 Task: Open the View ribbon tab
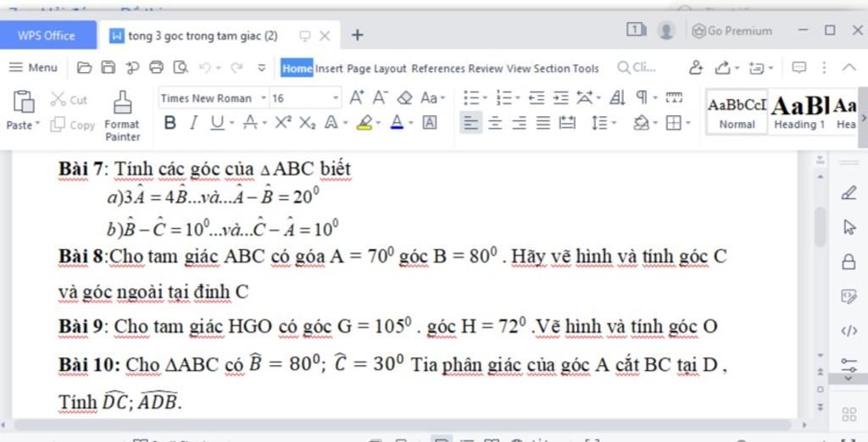(519, 69)
